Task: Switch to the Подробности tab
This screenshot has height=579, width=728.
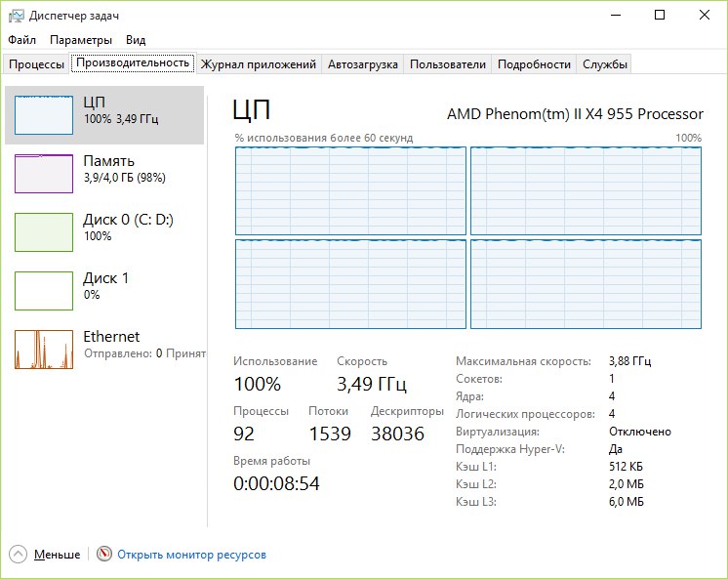Action: click(534, 64)
